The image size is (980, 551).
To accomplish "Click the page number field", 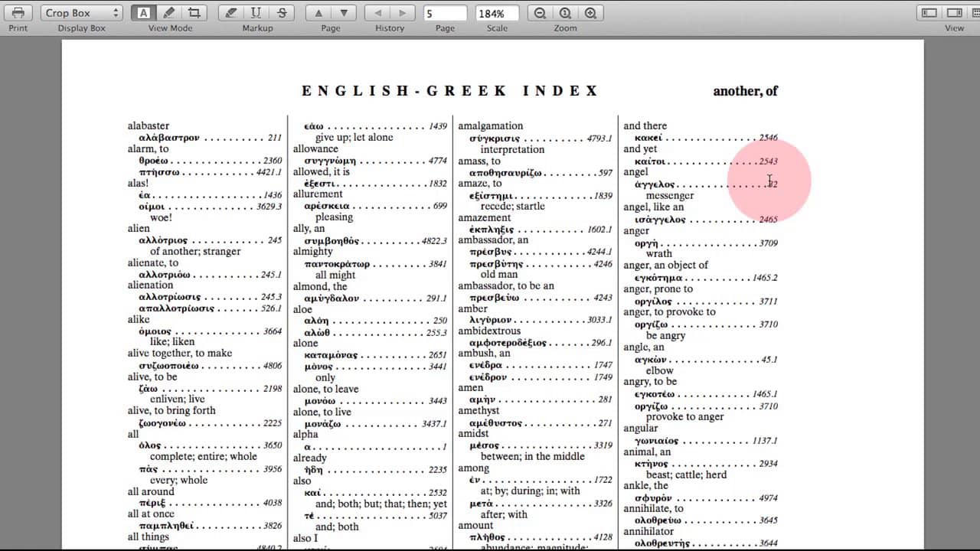I will coord(445,13).
